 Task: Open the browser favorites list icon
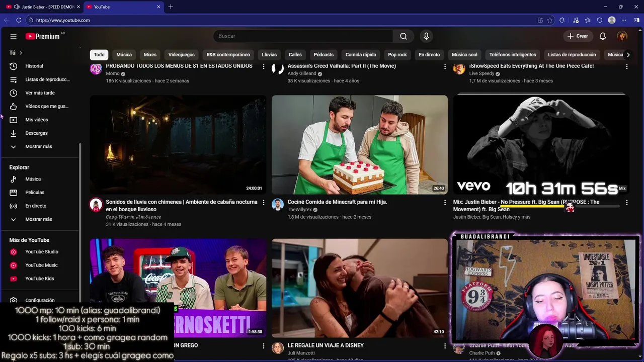588,20
